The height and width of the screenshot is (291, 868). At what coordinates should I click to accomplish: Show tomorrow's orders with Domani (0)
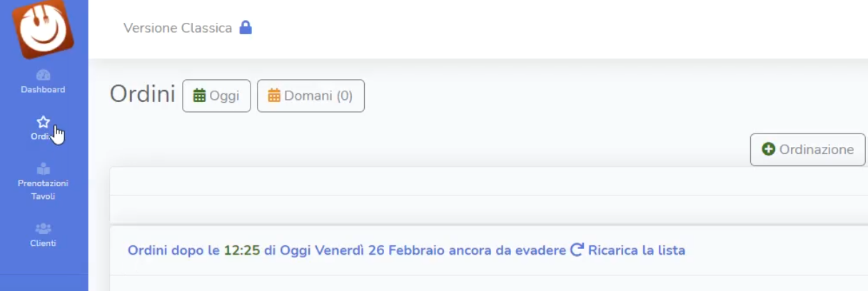(x=311, y=96)
